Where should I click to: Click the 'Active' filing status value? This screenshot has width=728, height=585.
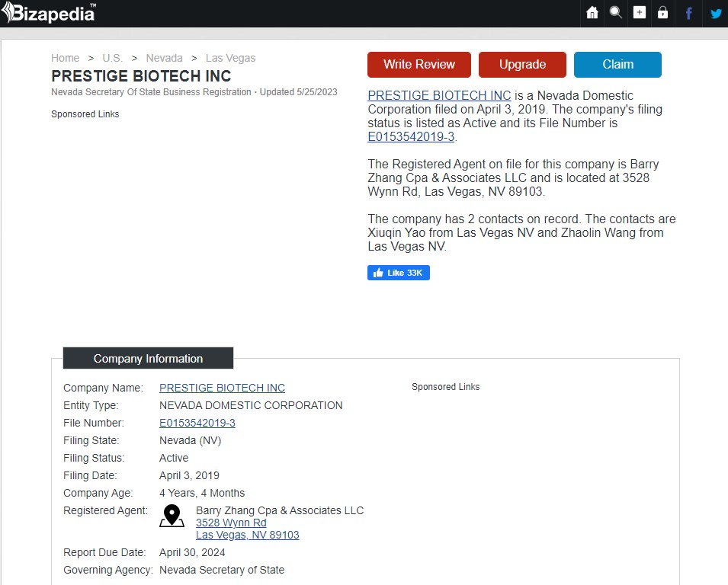[x=174, y=458]
